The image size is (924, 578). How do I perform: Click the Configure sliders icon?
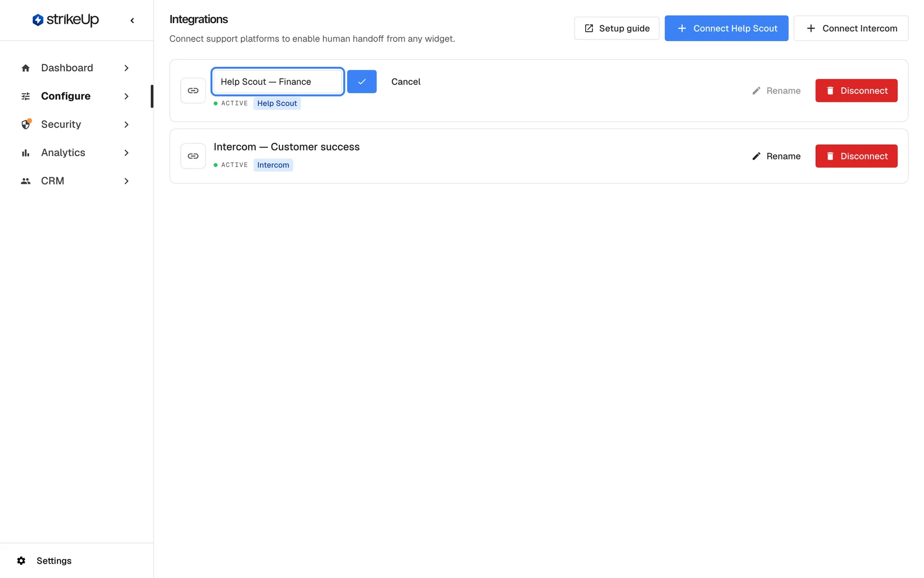pos(26,96)
